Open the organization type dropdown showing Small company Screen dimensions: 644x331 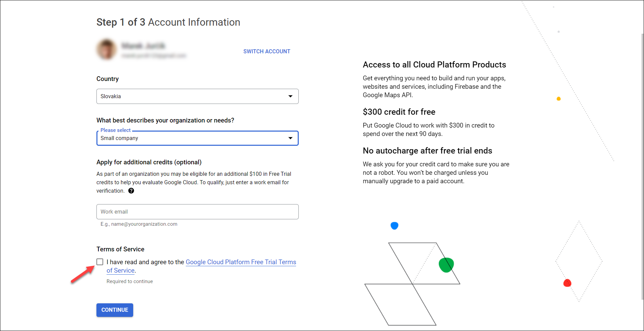tap(198, 138)
